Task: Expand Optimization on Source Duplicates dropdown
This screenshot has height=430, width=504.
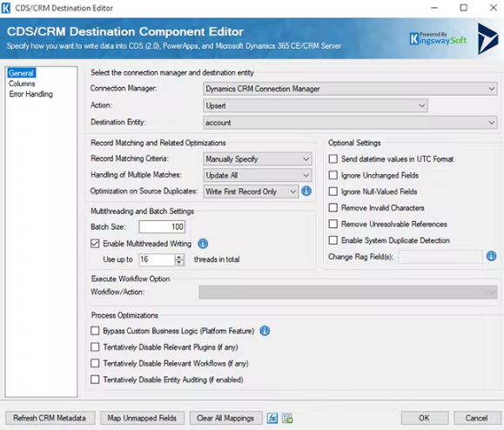Action: (251, 191)
